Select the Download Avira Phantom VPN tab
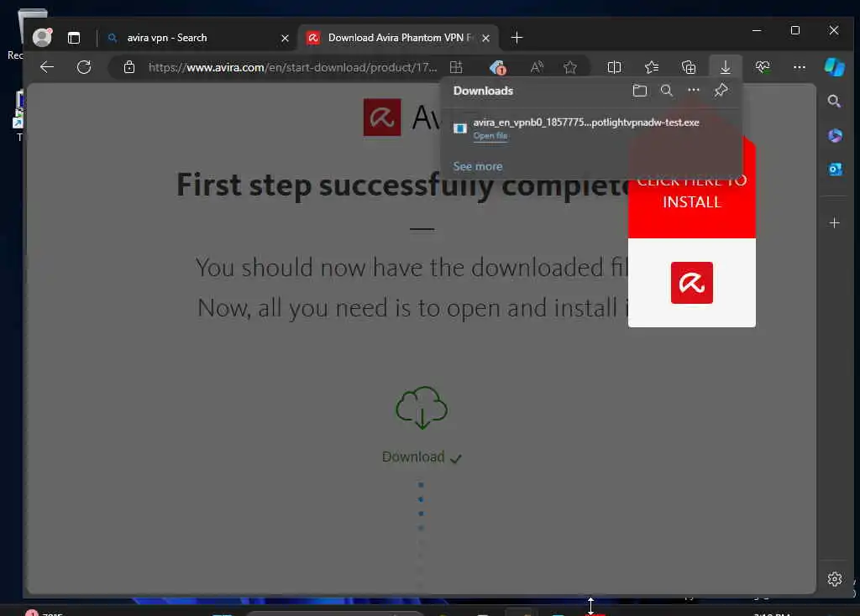The image size is (860, 616). coord(399,38)
